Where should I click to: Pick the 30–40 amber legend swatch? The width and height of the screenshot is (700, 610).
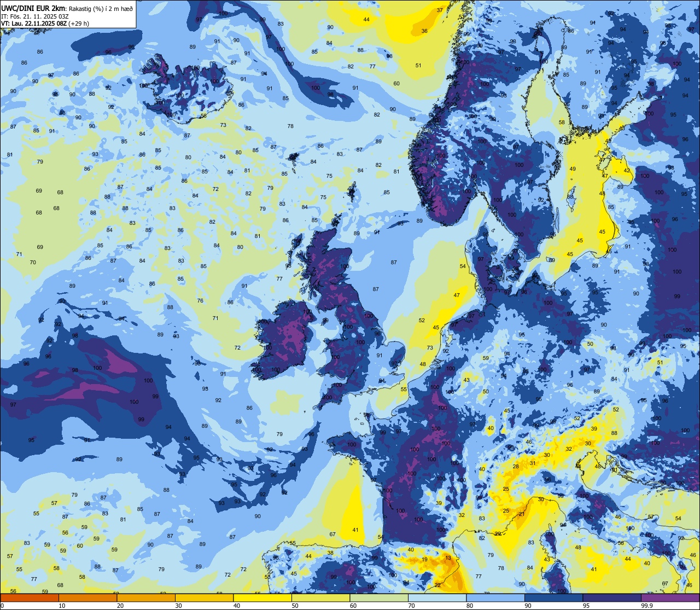pyautogui.click(x=204, y=598)
